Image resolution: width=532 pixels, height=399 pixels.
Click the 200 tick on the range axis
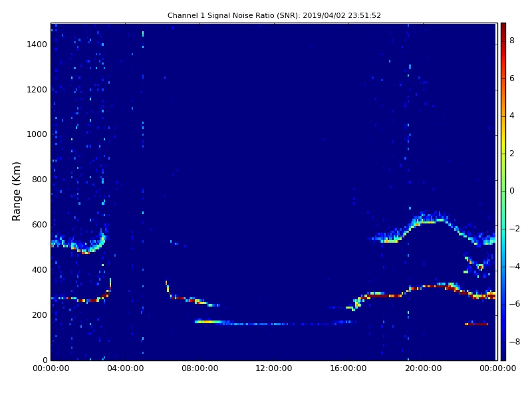[x=39, y=315]
